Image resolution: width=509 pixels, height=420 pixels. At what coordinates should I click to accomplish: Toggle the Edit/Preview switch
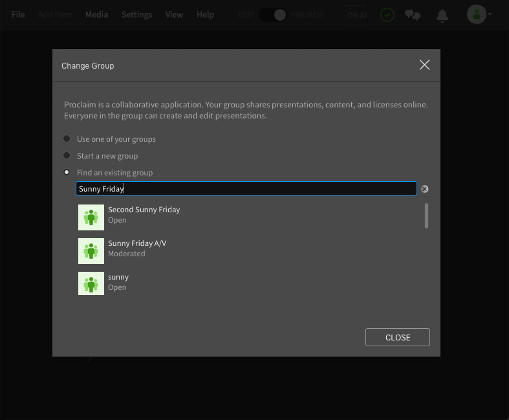273,15
